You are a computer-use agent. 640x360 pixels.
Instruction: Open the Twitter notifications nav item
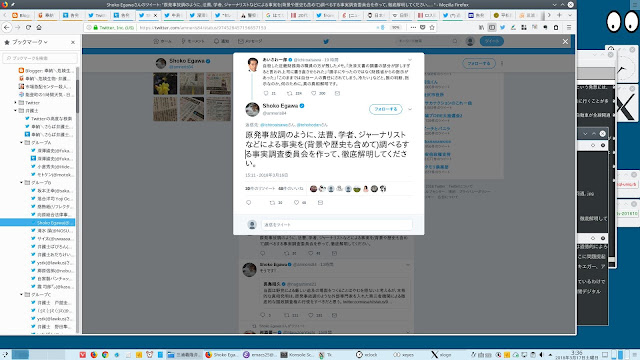[x=221, y=41]
